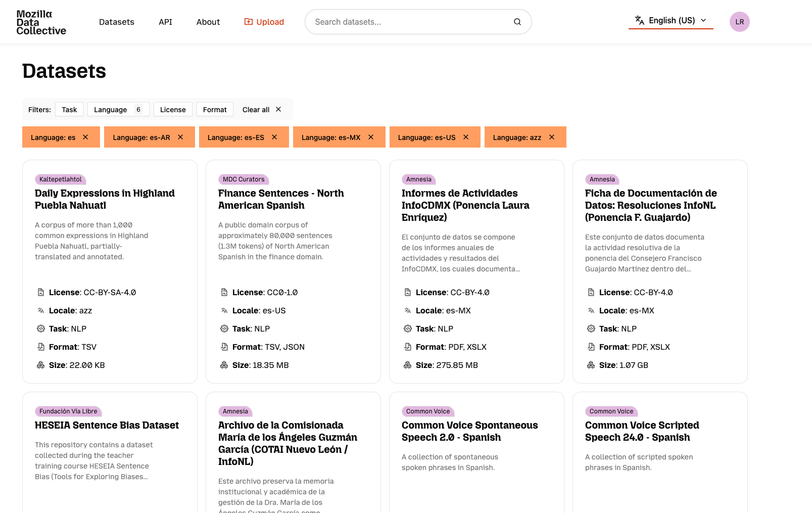Open Archivo de la Comisionada dataset

(288, 443)
